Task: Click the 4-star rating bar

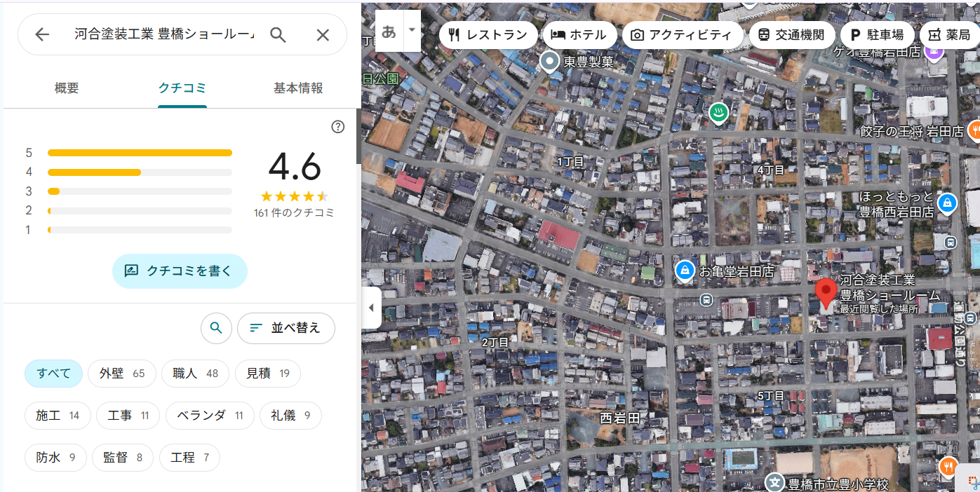Action: click(x=140, y=172)
